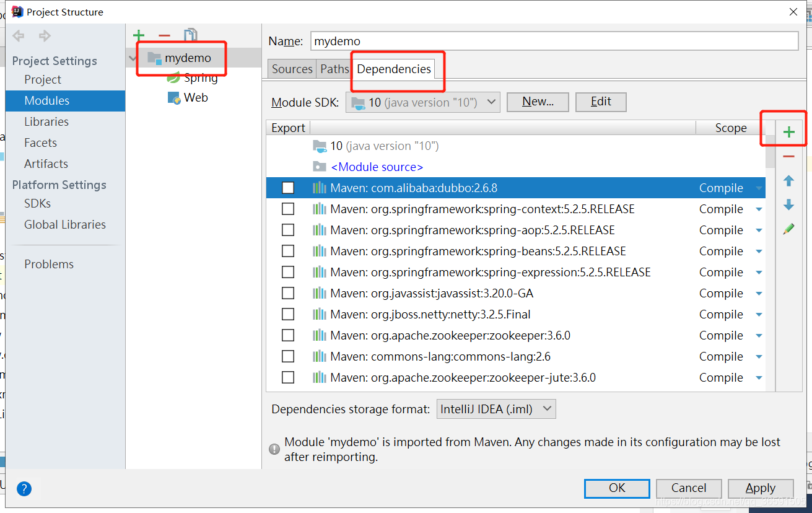Remove selected module with red minus

pyautogui.click(x=164, y=35)
